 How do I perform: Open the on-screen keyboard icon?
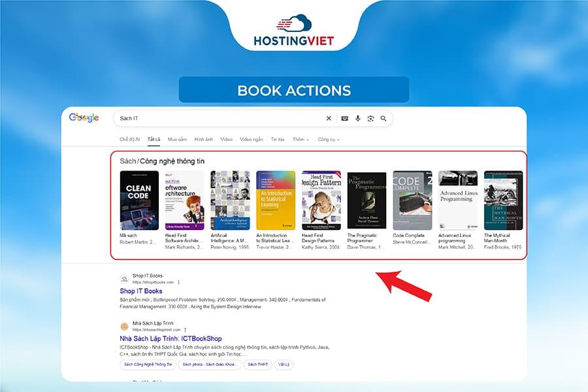click(344, 118)
